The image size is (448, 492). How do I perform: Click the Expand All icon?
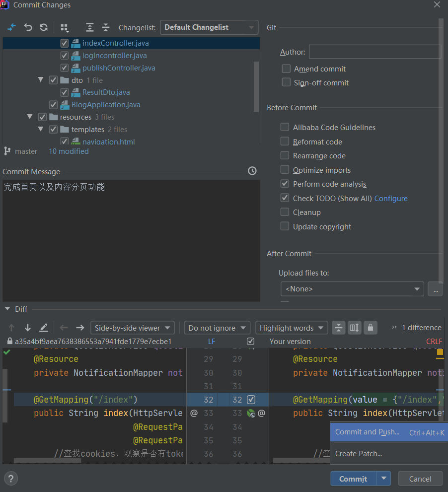(x=90, y=27)
